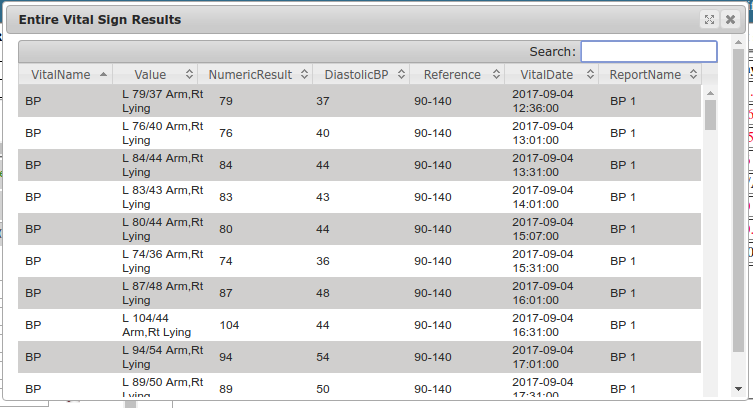Click the VitalName column sort arrow

point(102,75)
